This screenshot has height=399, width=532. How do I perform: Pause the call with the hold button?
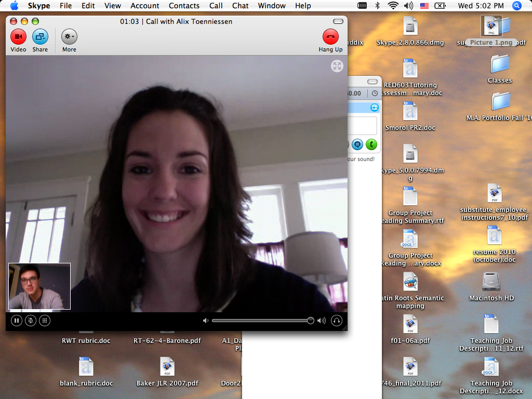tap(17, 321)
